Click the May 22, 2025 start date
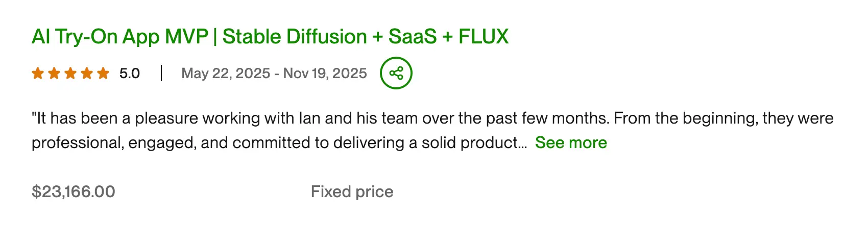The image size is (868, 240). [x=226, y=74]
